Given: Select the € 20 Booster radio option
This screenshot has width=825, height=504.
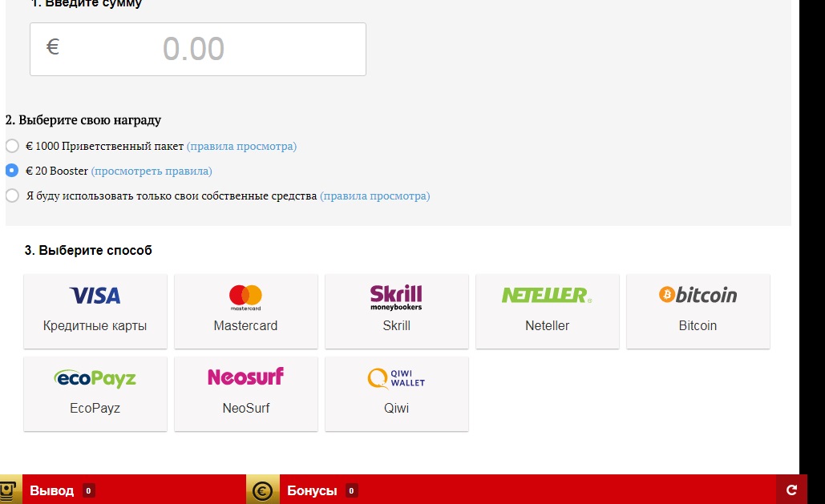Looking at the screenshot, I should [12, 171].
